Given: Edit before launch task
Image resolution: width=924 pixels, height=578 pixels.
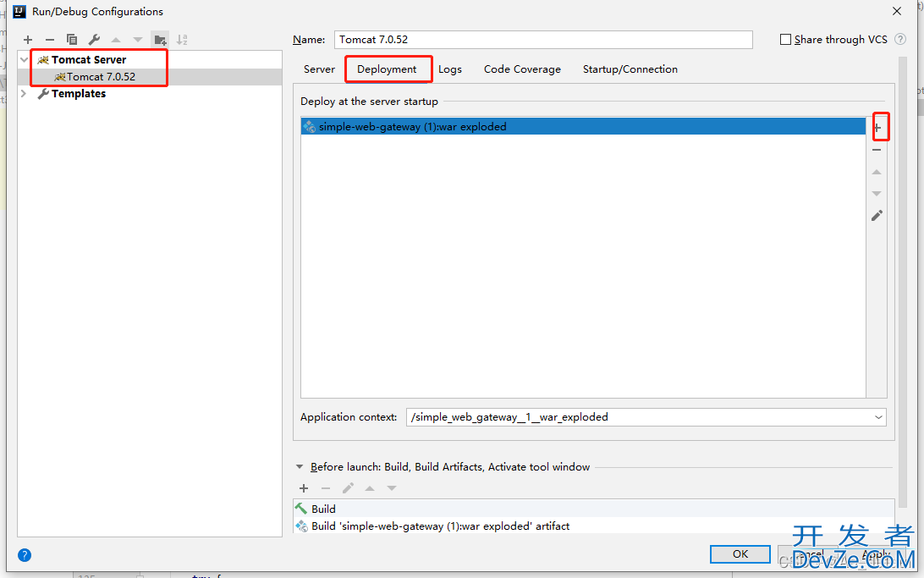Looking at the screenshot, I should click(348, 487).
